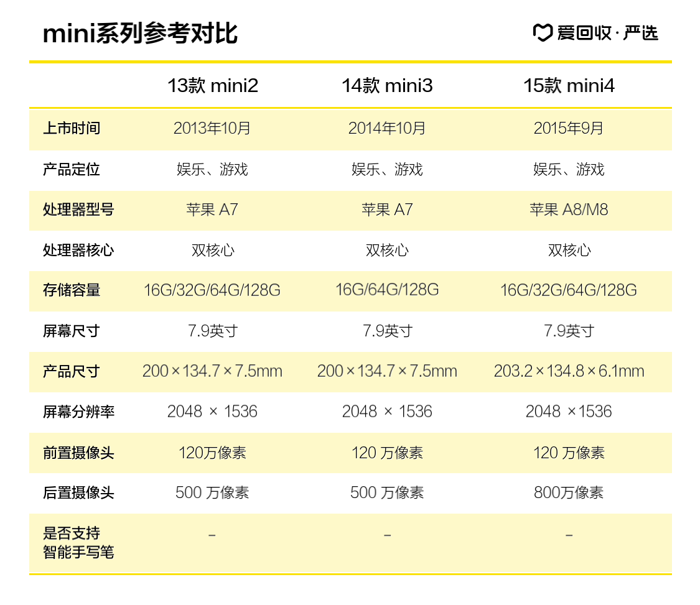Click the 后置摄像头 row label
Image resolution: width=700 pixels, height=605 pixels.
click(x=78, y=493)
